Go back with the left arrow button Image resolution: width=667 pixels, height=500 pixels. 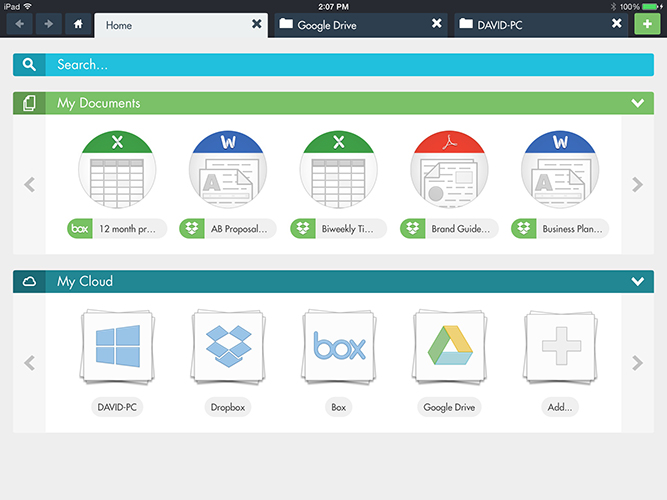(x=21, y=24)
